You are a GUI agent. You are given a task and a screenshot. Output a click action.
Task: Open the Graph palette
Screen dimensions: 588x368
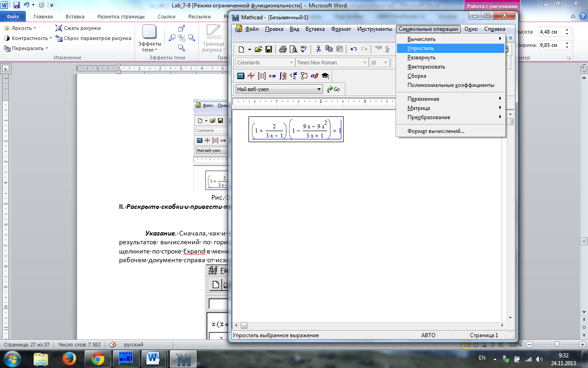pyautogui.click(x=251, y=76)
